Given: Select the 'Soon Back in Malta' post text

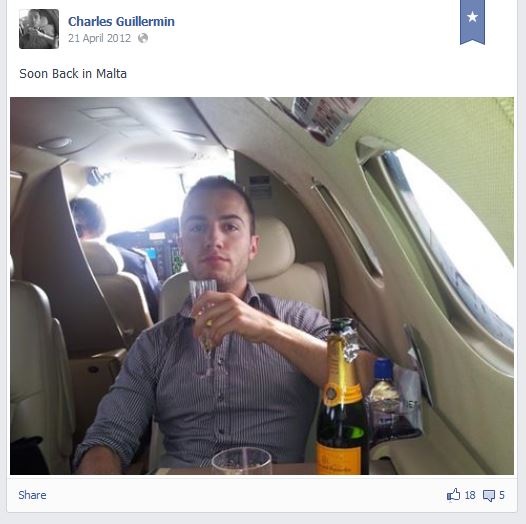Looking at the screenshot, I should [73, 74].
